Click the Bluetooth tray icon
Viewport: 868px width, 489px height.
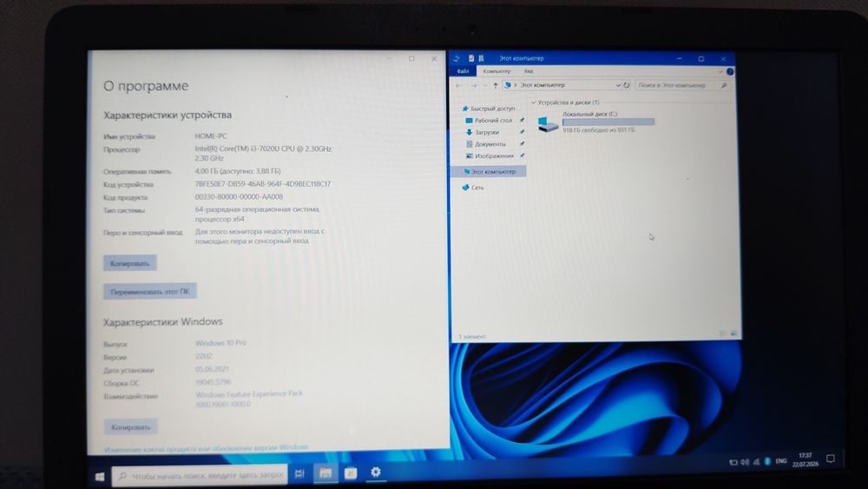tap(767, 461)
